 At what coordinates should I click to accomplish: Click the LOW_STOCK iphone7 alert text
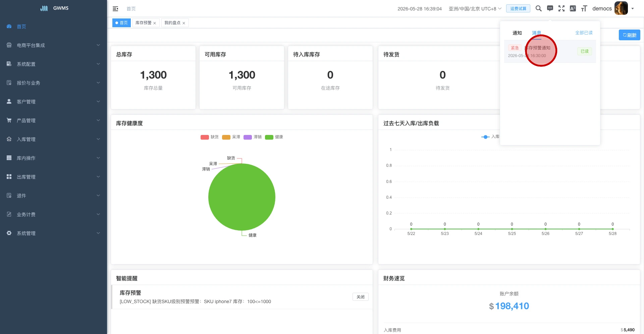195,301
